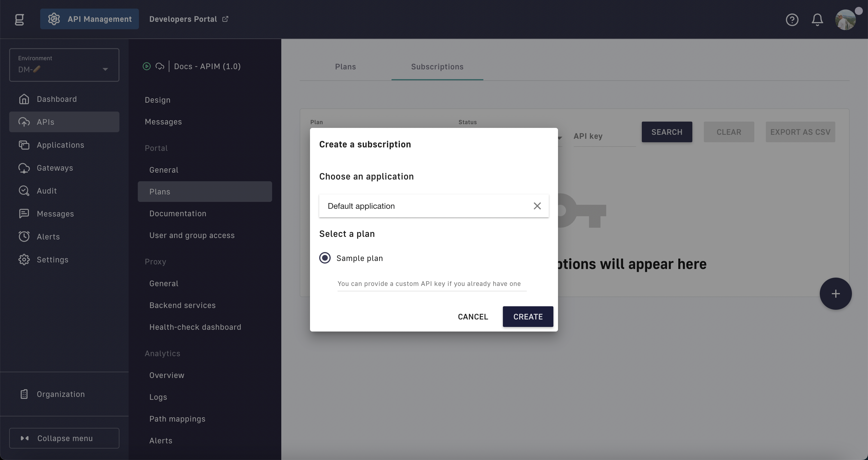Viewport: 868px width, 460px height.
Task: Collapse the sidebar menu
Action: pyautogui.click(x=64, y=438)
